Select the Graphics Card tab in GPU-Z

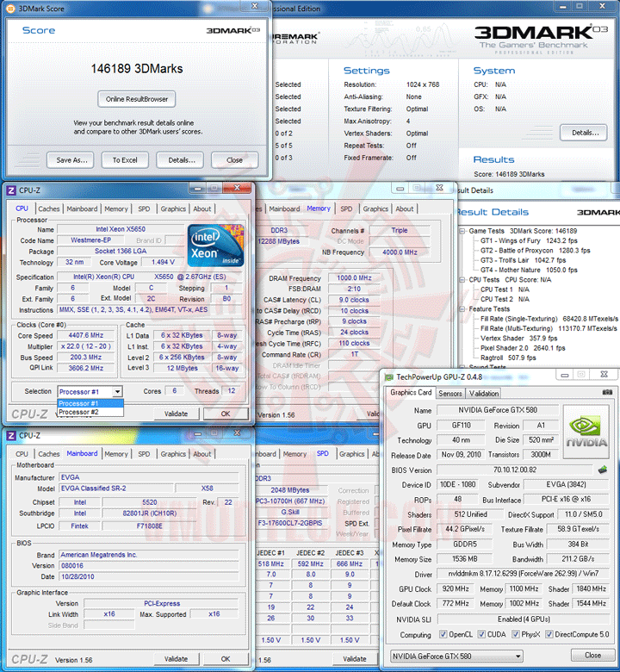click(411, 393)
